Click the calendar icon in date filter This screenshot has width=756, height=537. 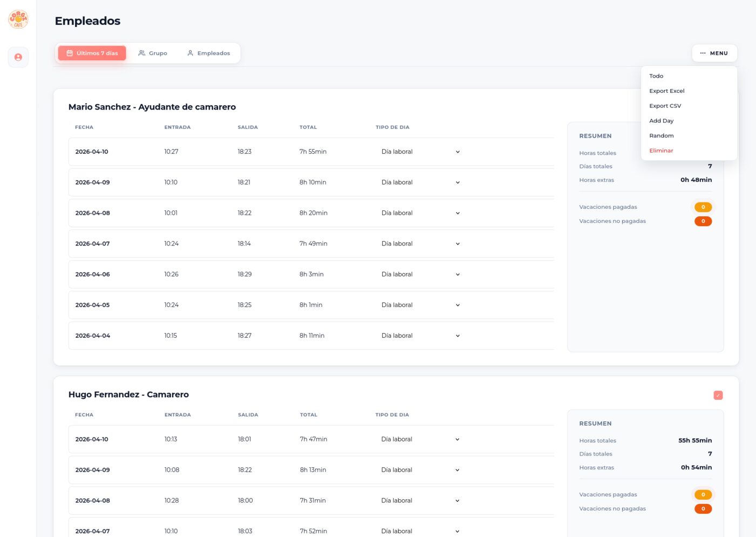tap(70, 53)
